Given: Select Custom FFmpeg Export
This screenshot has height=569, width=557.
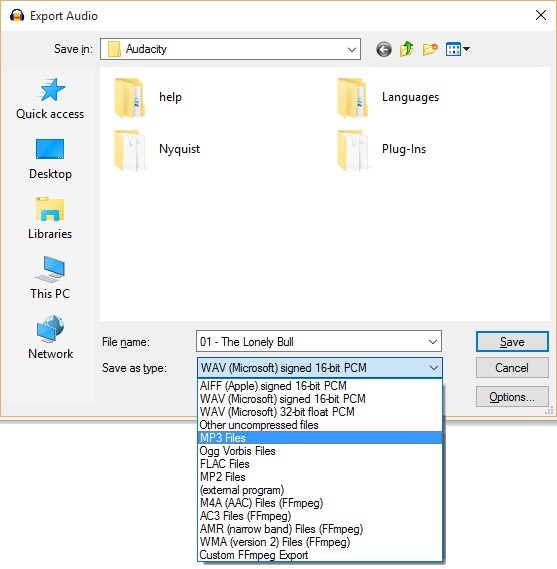Looking at the screenshot, I should 320,555.
